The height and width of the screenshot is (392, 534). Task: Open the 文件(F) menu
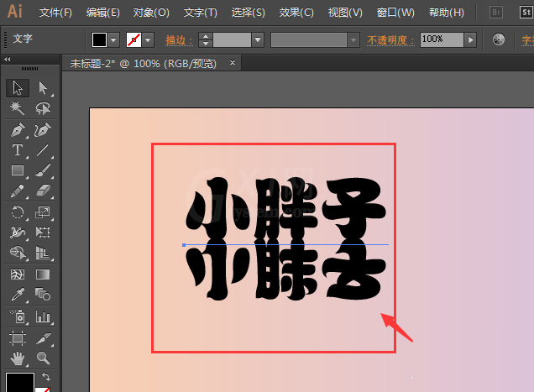tap(55, 13)
